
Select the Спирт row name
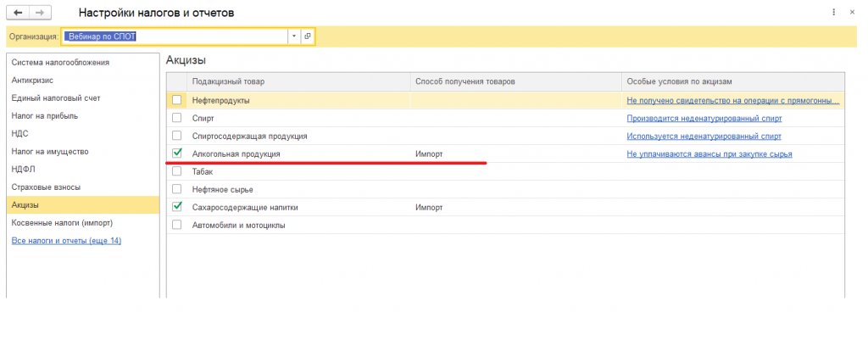pyautogui.click(x=203, y=118)
